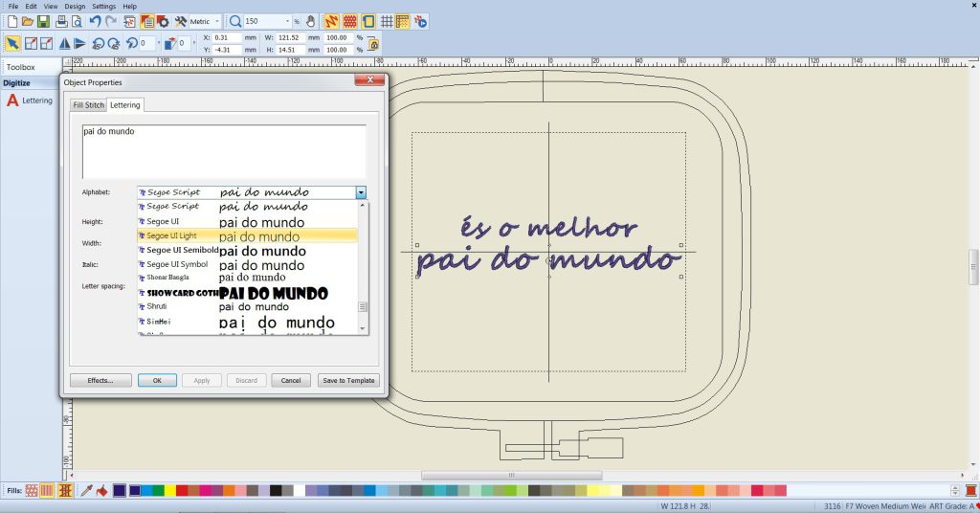This screenshot has width=980, height=513.
Task: Click the Effects... button
Action: point(100,380)
